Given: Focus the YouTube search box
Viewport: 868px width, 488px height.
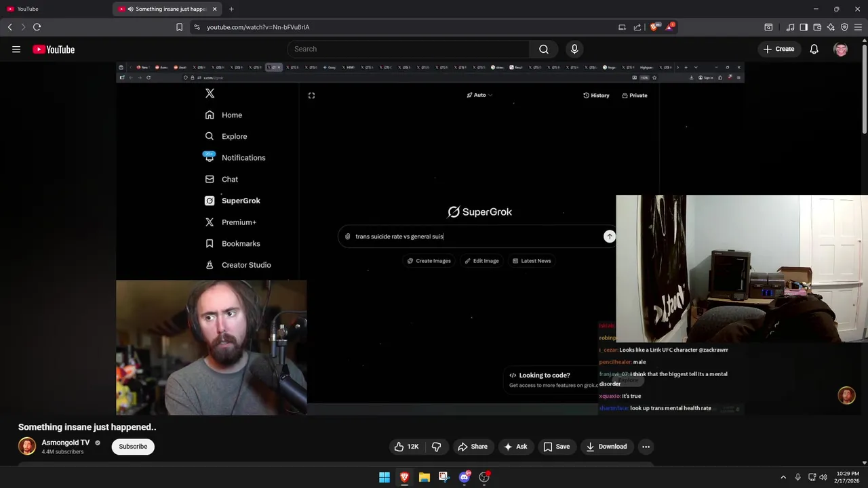Looking at the screenshot, I should click(408, 49).
